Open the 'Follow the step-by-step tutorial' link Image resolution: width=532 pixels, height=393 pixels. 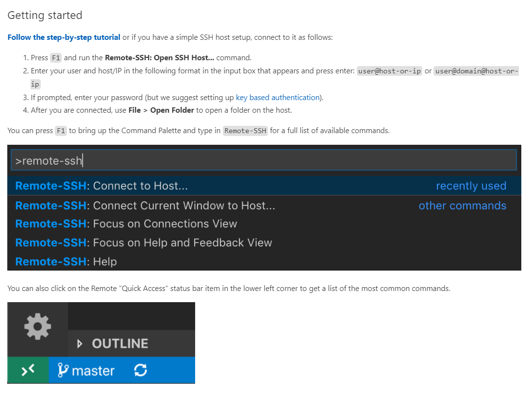click(64, 37)
